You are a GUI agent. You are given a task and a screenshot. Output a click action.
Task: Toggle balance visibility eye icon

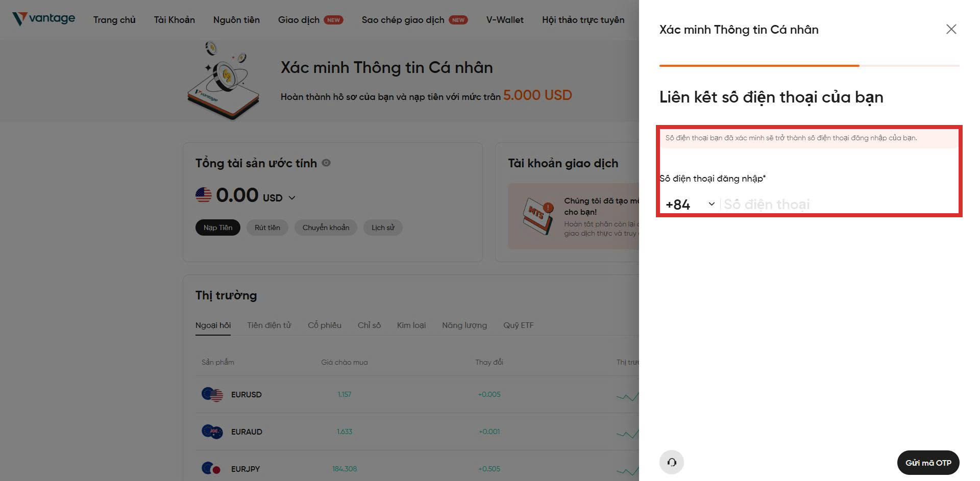pyautogui.click(x=326, y=163)
